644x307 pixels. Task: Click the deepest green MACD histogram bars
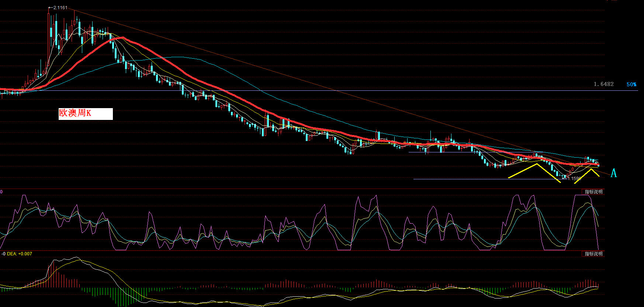pyautogui.click(x=119, y=297)
